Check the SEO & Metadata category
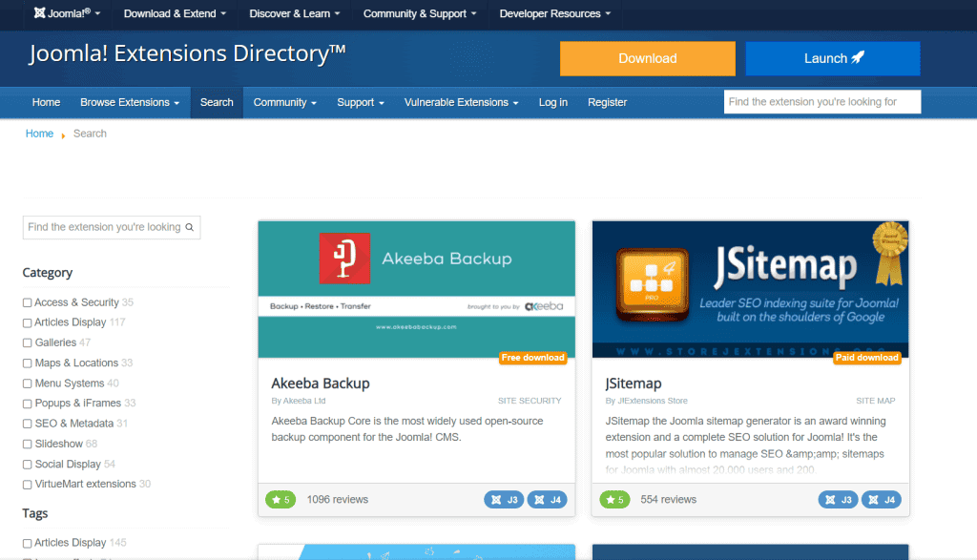The width and height of the screenshot is (977, 560). (x=27, y=424)
